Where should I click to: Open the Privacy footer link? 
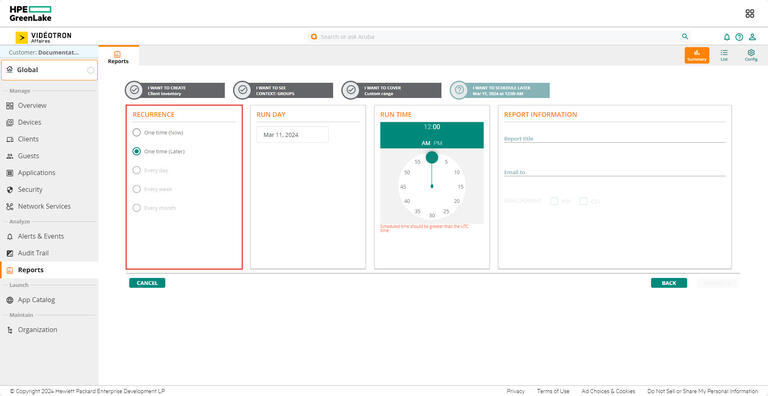click(x=515, y=391)
